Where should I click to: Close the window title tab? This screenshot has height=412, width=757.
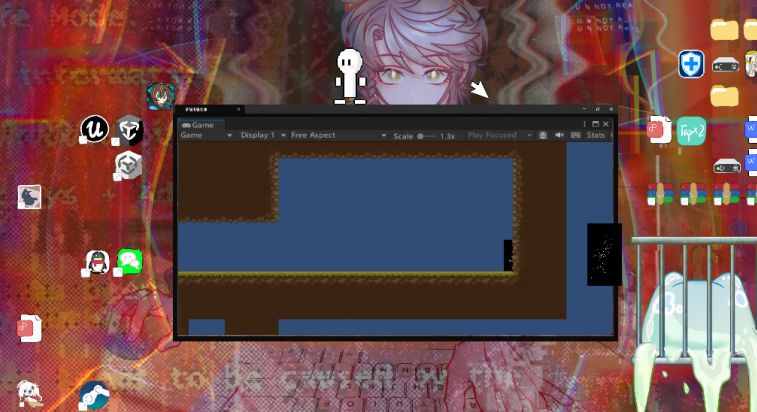(x=238, y=110)
